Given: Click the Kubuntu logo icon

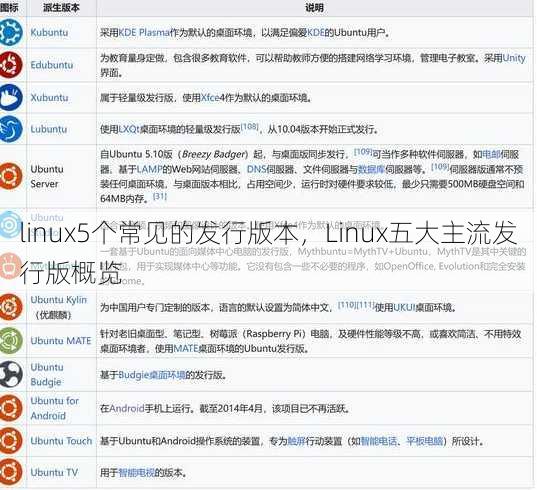Looking at the screenshot, I should click(11, 33).
